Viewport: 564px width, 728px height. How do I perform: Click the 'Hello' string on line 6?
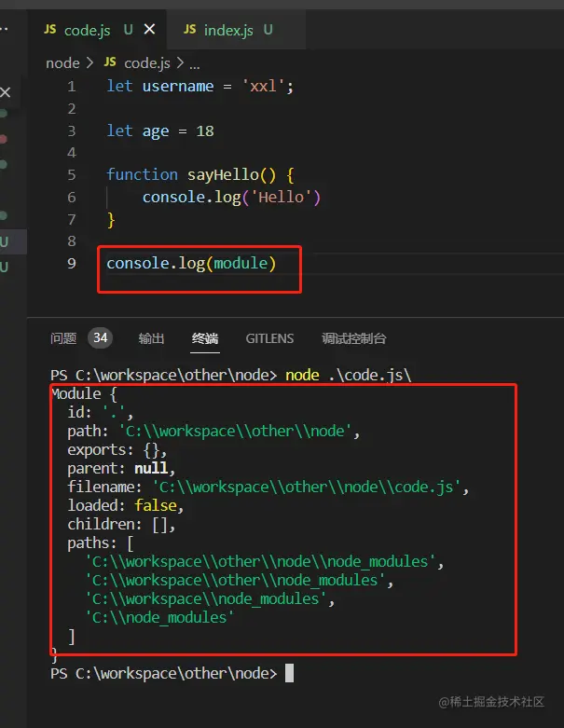(281, 197)
